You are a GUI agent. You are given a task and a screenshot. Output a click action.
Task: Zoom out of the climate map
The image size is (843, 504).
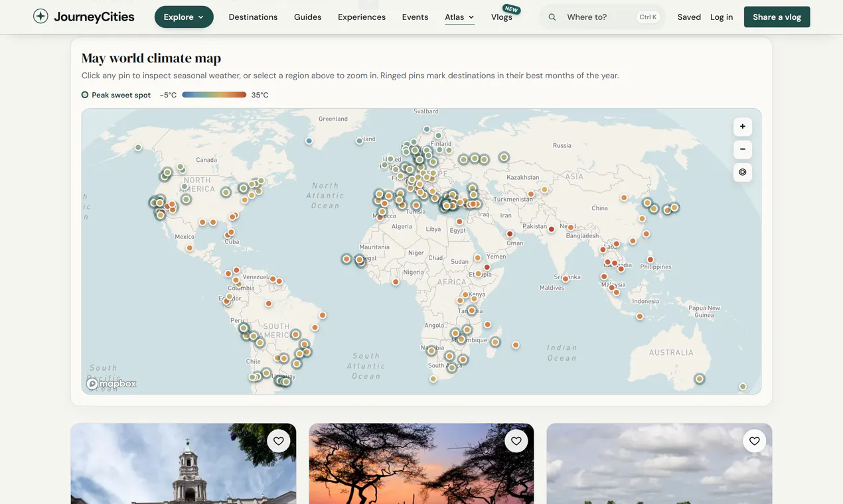(x=742, y=149)
